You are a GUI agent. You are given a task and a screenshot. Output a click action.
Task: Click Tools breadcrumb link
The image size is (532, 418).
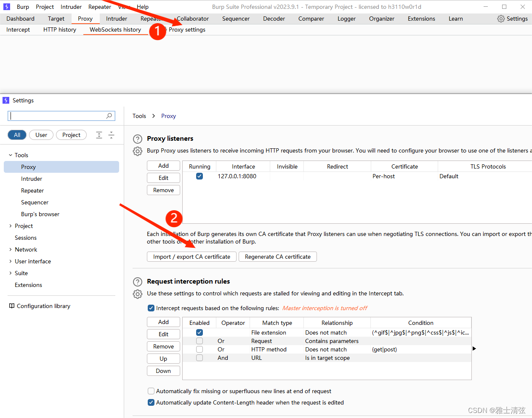139,116
